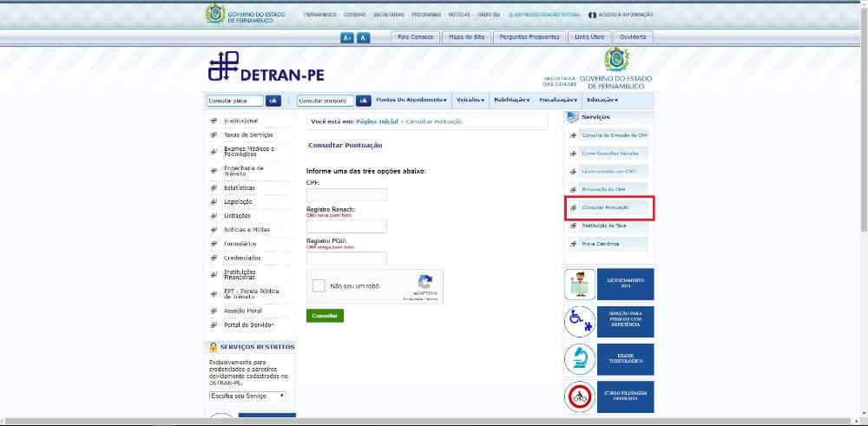868x426 pixels.
Task: Click the icon beside Assédio Moral
Action: 214,311
